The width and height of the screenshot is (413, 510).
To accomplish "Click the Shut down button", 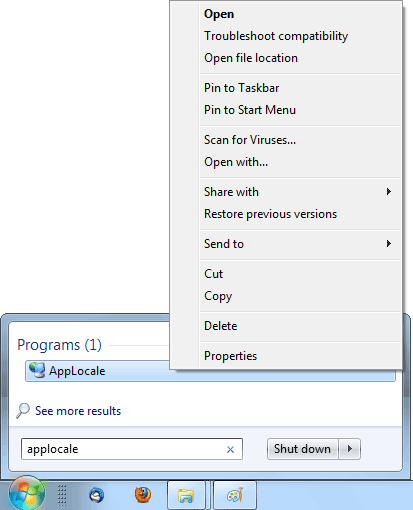I will pyautogui.click(x=303, y=449).
